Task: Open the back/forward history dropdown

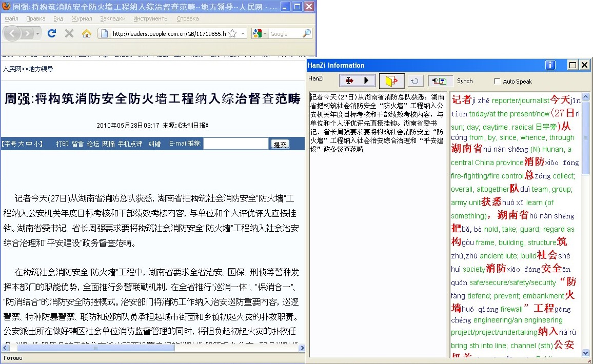Action: click(37, 34)
